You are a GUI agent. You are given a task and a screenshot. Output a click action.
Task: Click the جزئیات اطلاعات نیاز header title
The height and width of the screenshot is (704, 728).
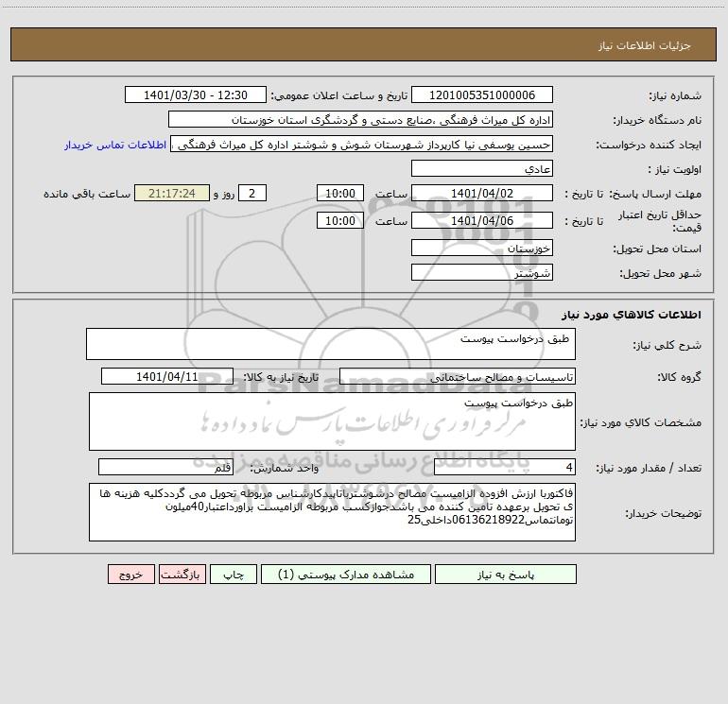tap(645, 45)
